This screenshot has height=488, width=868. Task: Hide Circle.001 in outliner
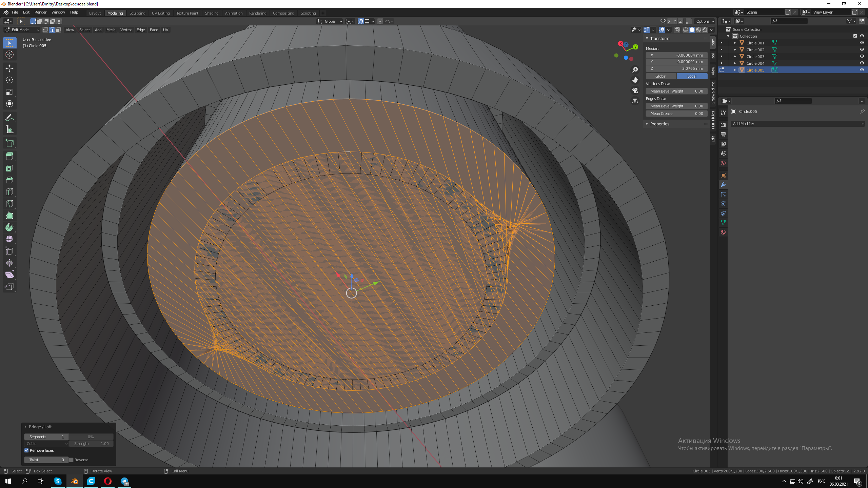pyautogui.click(x=862, y=43)
